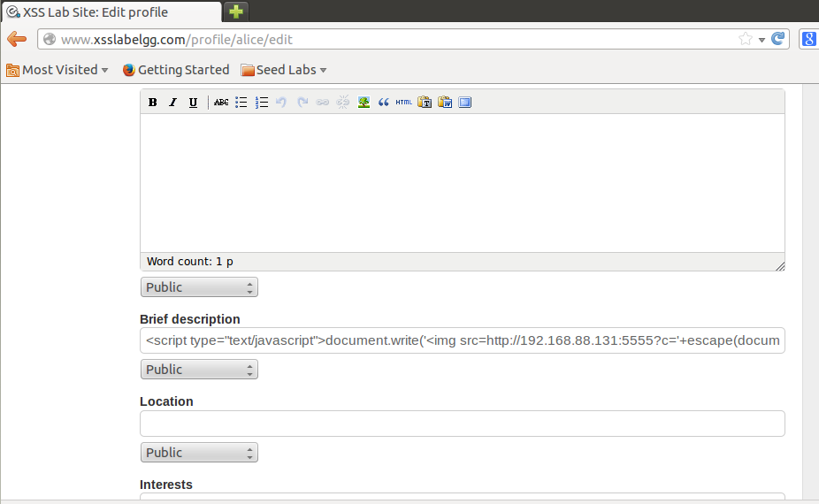The width and height of the screenshot is (819, 504).
Task: Insert an image with the tree icon
Action: click(x=364, y=103)
